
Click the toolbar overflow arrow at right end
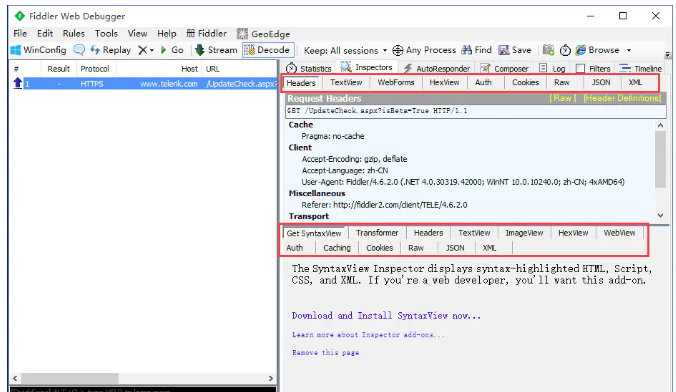(x=667, y=55)
